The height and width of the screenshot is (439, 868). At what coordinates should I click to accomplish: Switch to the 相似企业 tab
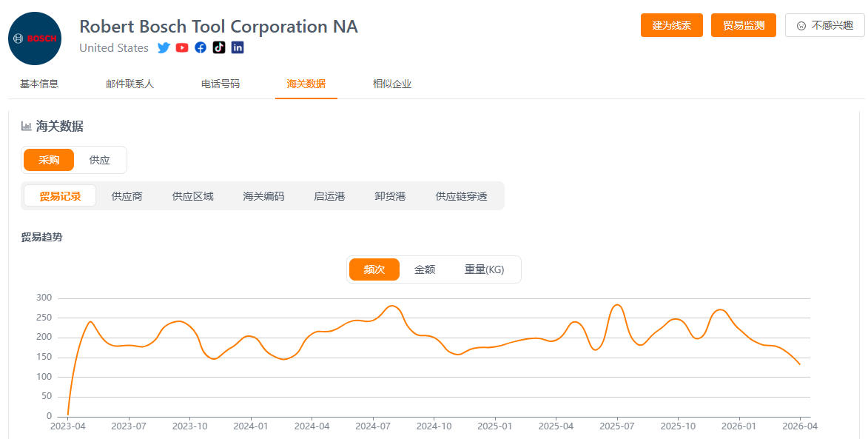392,84
